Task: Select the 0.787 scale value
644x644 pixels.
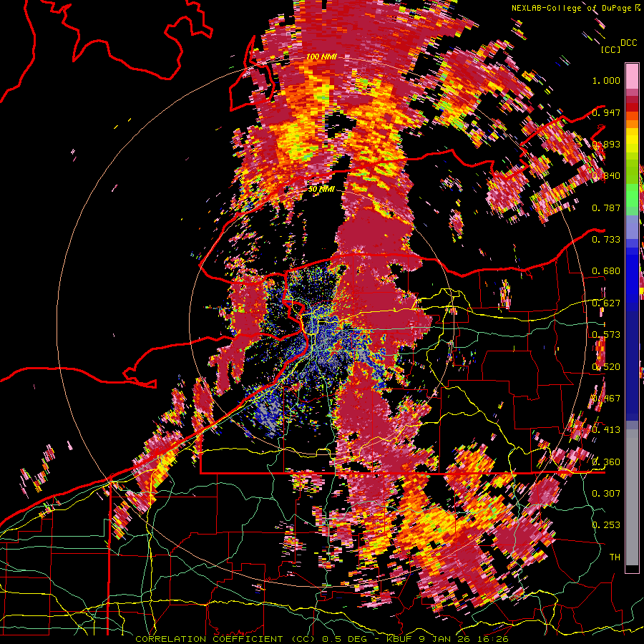Action: point(606,208)
